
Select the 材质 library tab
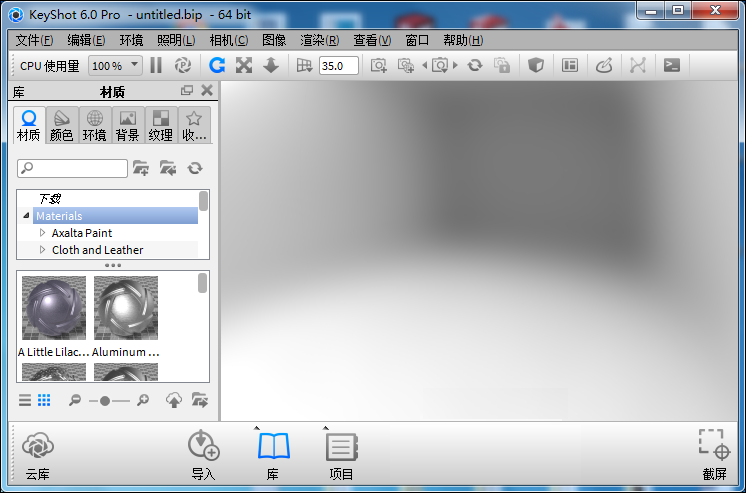pos(29,126)
